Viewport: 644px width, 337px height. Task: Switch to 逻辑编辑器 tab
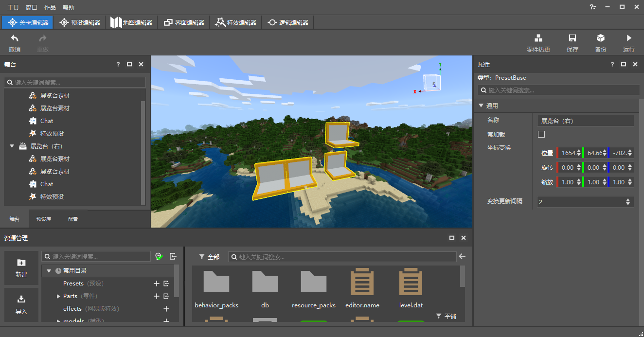coord(288,22)
